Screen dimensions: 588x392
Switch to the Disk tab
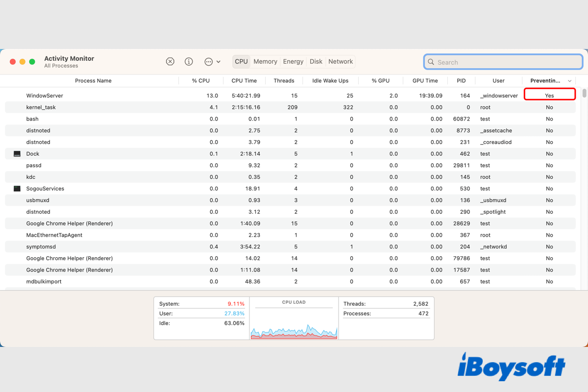[x=316, y=62]
